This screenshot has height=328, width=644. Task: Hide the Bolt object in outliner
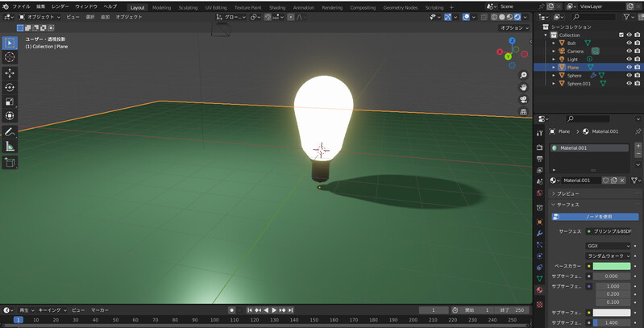click(629, 43)
